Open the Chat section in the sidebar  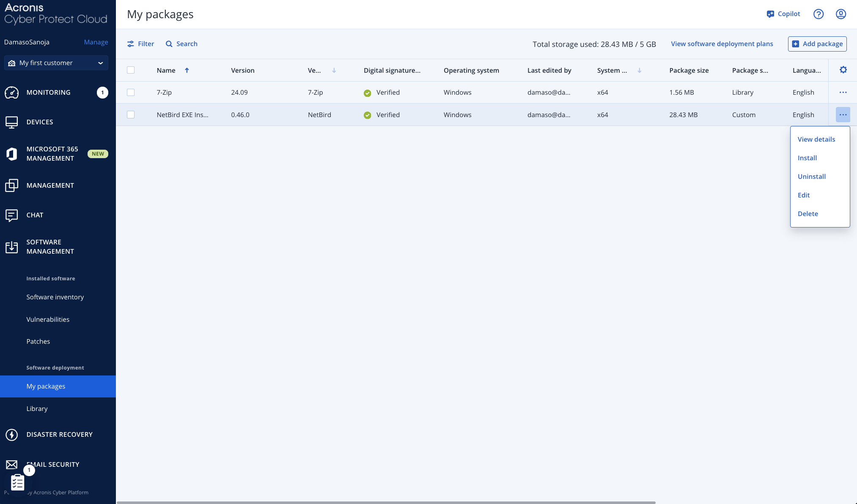pos(34,215)
